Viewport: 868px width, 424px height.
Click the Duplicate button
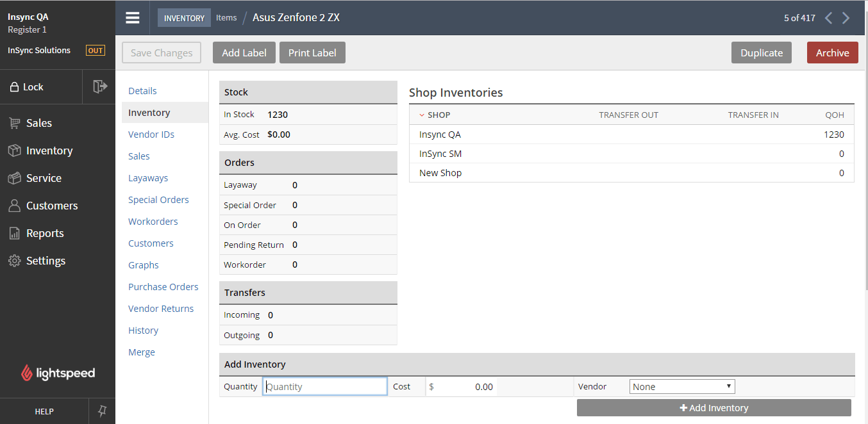click(x=762, y=53)
